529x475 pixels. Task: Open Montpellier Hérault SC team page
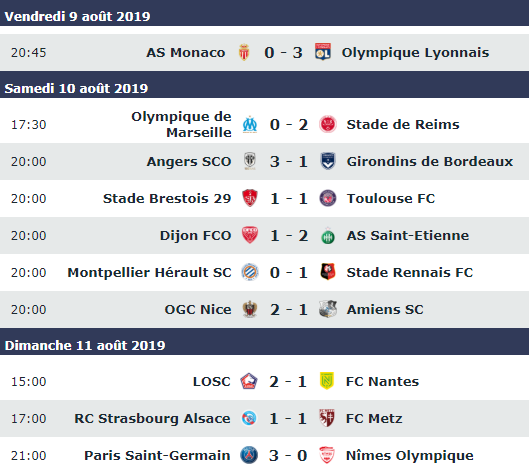click(149, 272)
